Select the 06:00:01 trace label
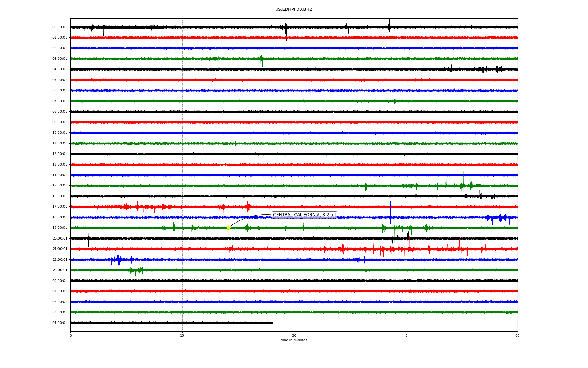The height and width of the screenshot is (368, 588). [x=60, y=90]
